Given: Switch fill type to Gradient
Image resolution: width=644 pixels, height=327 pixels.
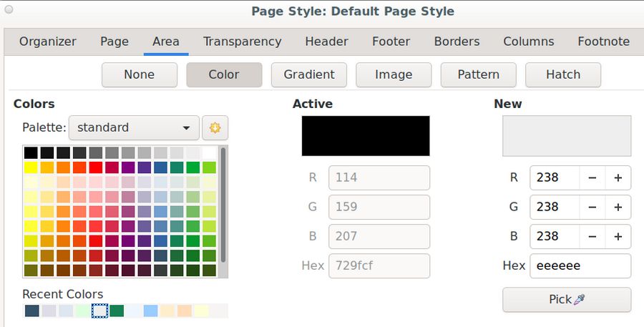Looking at the screenshot, I should coord(308,74).
